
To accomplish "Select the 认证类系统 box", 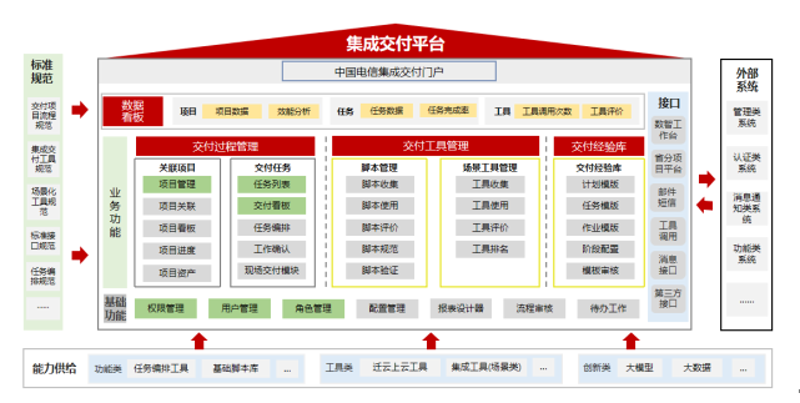I will [746, 162].
